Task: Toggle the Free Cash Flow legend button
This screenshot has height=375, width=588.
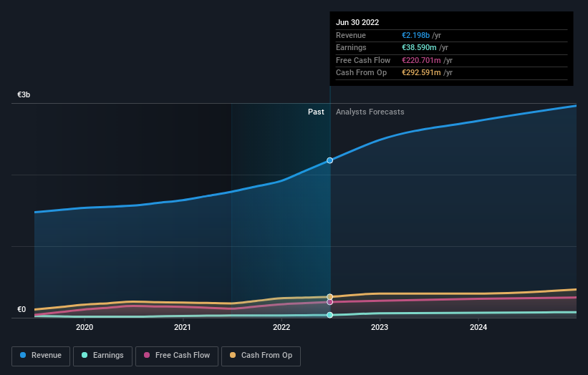Action: (177, 356)
